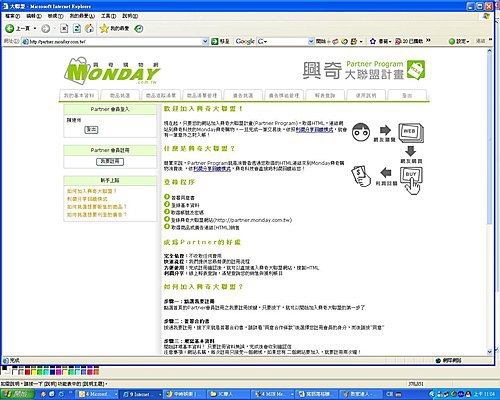The width and height of the screenshot is (500, 400).
Task: Click blue underlined link in welcome paragraph
Action: [314, 129]
